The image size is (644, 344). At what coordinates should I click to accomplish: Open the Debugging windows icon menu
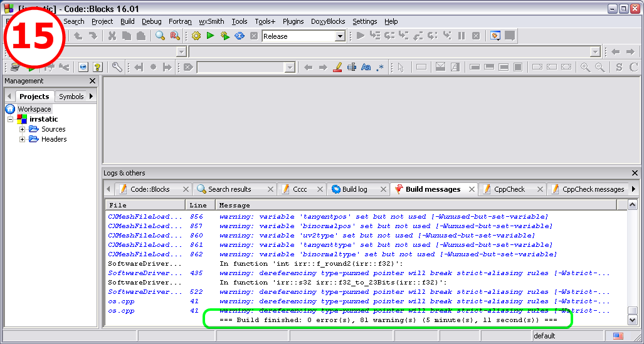click(x=495, y=36)
